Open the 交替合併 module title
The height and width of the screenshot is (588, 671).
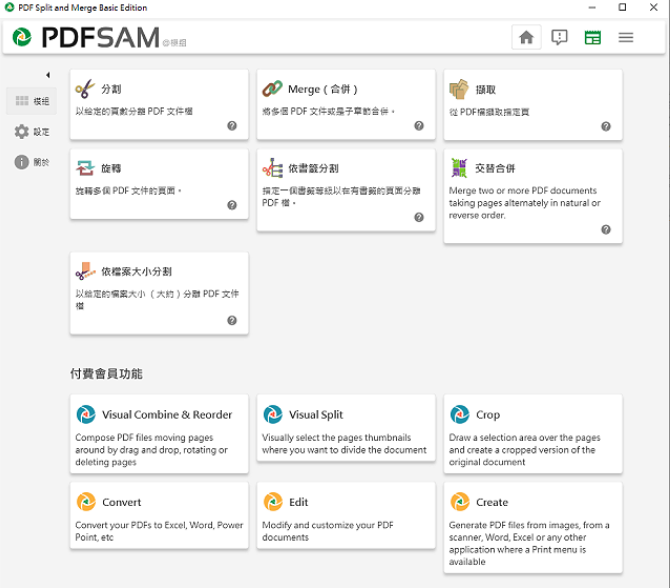coord(495,169)
